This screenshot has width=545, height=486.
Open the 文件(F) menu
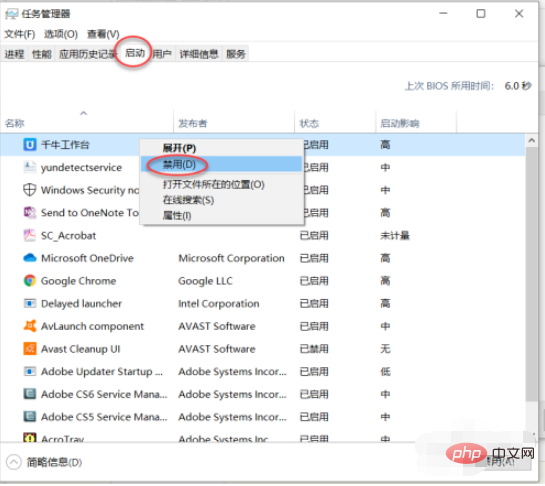20,34
